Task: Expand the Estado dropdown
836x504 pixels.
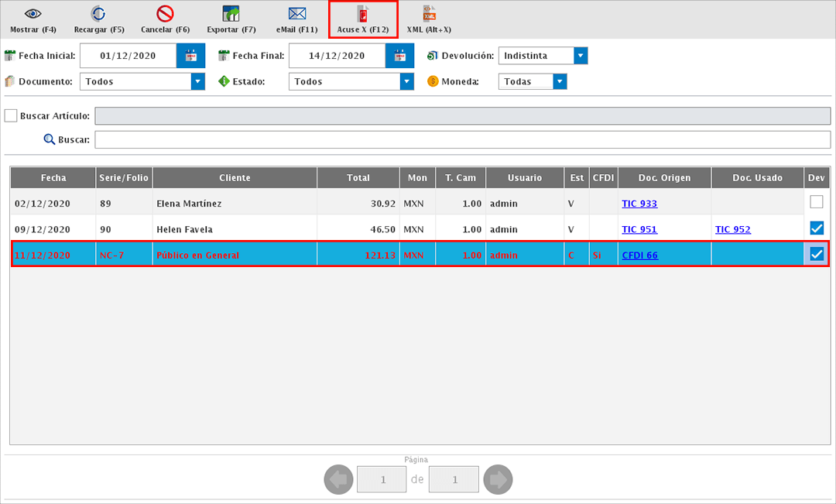Action: click(406, 81)
